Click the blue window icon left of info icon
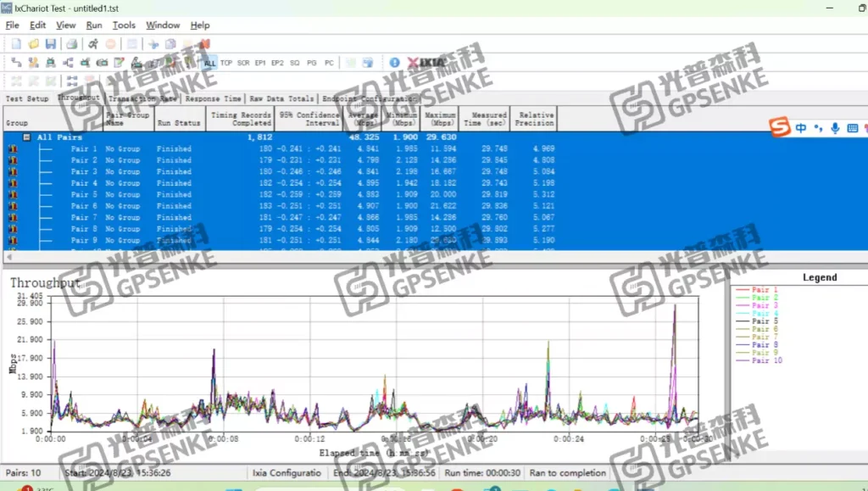868x491 pixels. [368, 63]
